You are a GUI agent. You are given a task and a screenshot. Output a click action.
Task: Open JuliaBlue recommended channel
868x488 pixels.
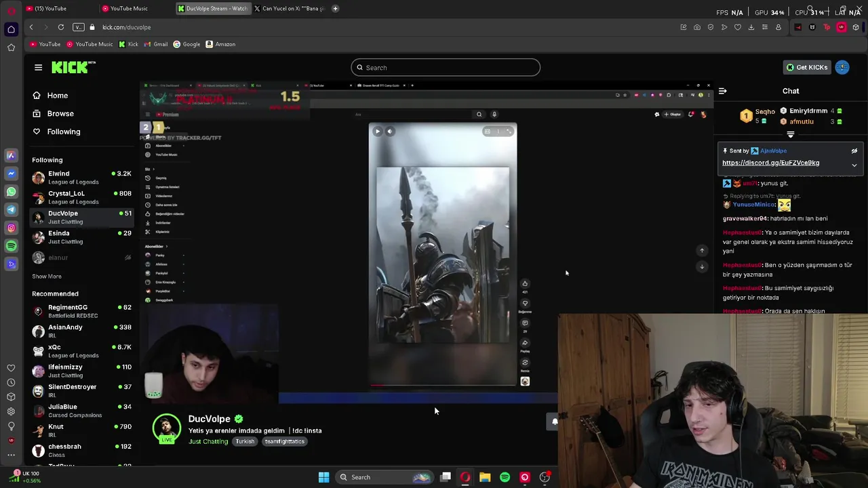click(81, 411)
